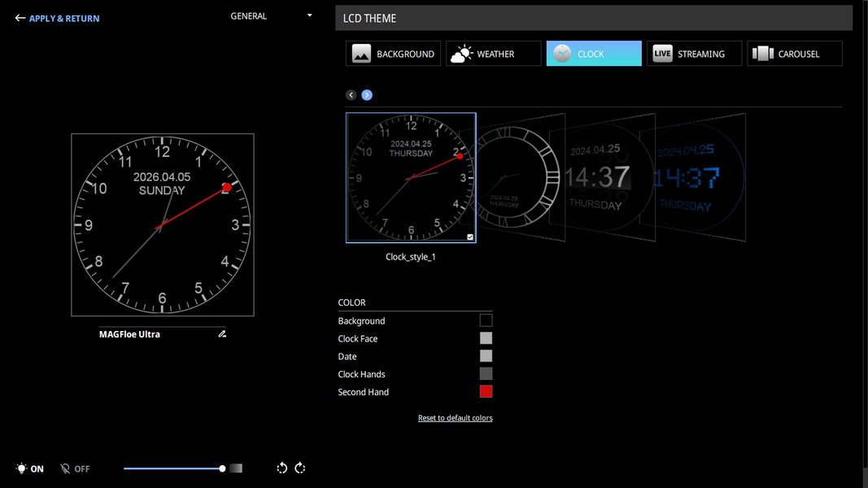
Task: Toggle the Clock_style_1 selection checkbox
Action: coord(470,237)
